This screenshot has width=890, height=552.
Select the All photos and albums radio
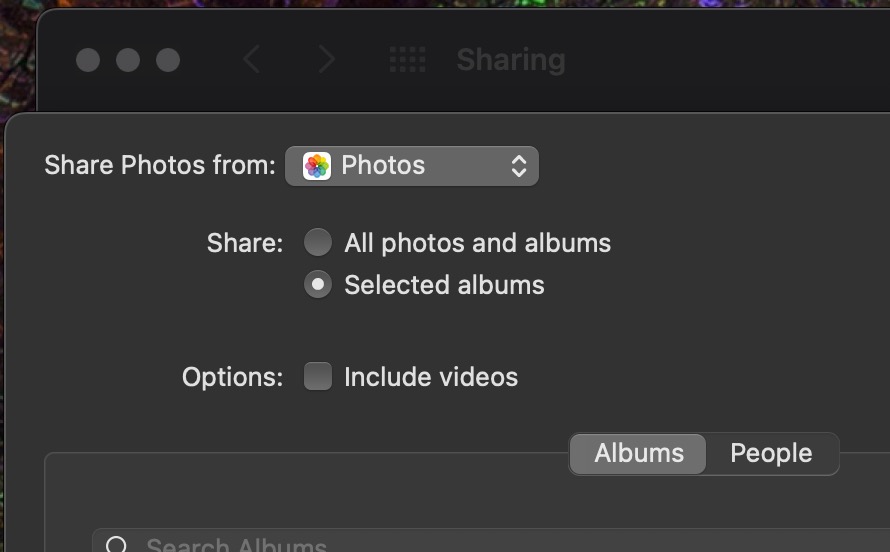[x=318, y=242]
